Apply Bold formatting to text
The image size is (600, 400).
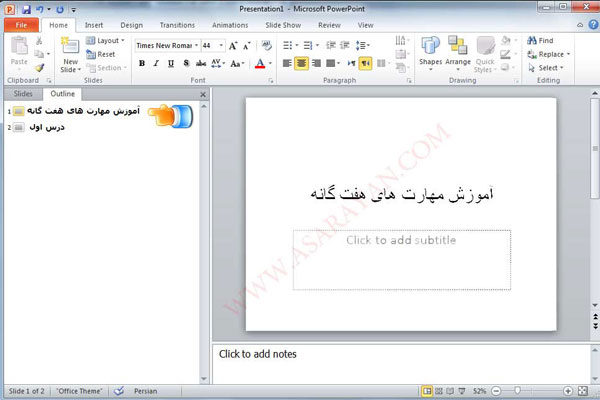point(142,63)
